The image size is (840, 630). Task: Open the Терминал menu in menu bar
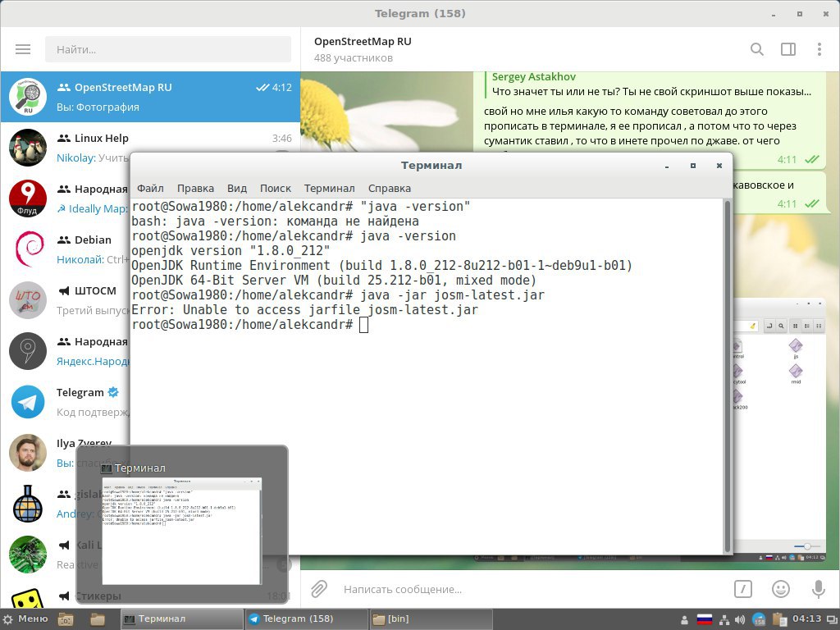pyautogui.click(x=330, y=188)
